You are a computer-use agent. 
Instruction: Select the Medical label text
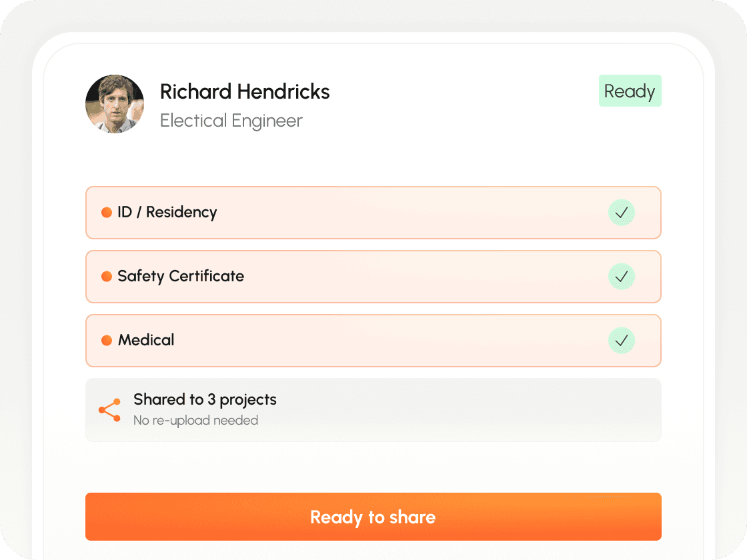146,340
